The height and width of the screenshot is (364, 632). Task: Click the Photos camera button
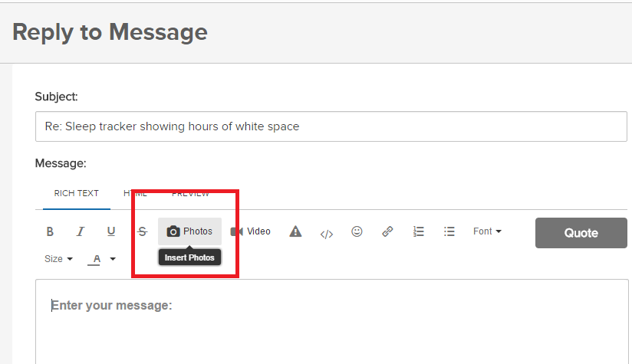pos(189,231)
